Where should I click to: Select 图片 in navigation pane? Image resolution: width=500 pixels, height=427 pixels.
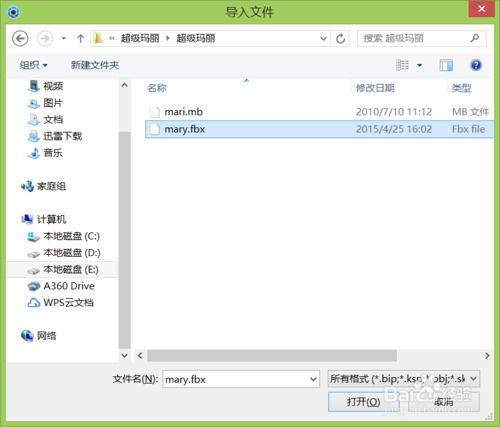(45, 103)
